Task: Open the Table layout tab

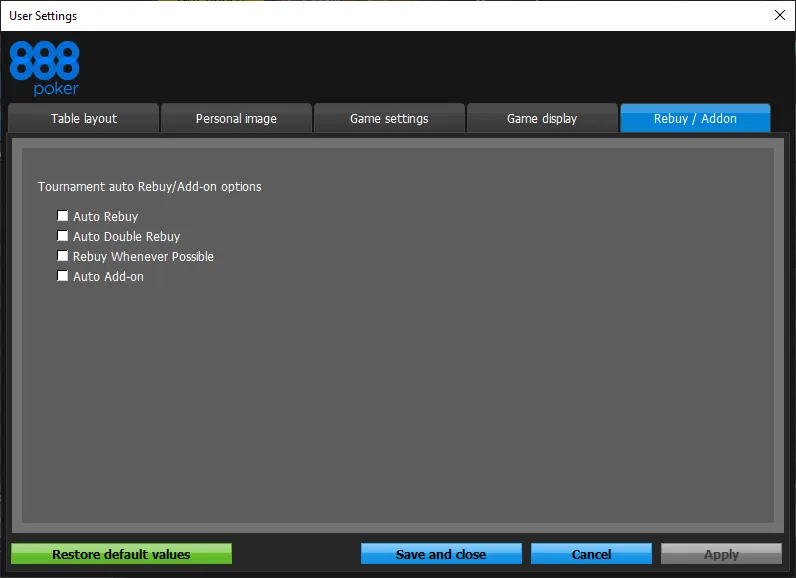Action: (84, 118)
